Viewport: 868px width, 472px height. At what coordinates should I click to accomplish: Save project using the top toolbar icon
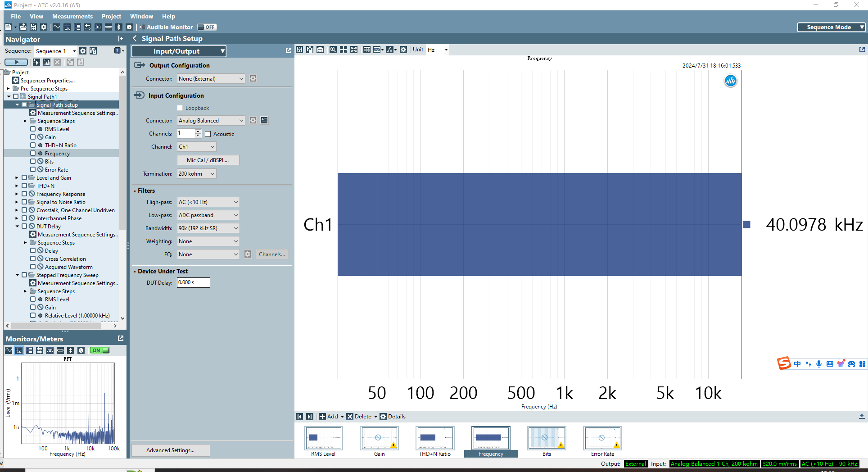pos(33,27)
